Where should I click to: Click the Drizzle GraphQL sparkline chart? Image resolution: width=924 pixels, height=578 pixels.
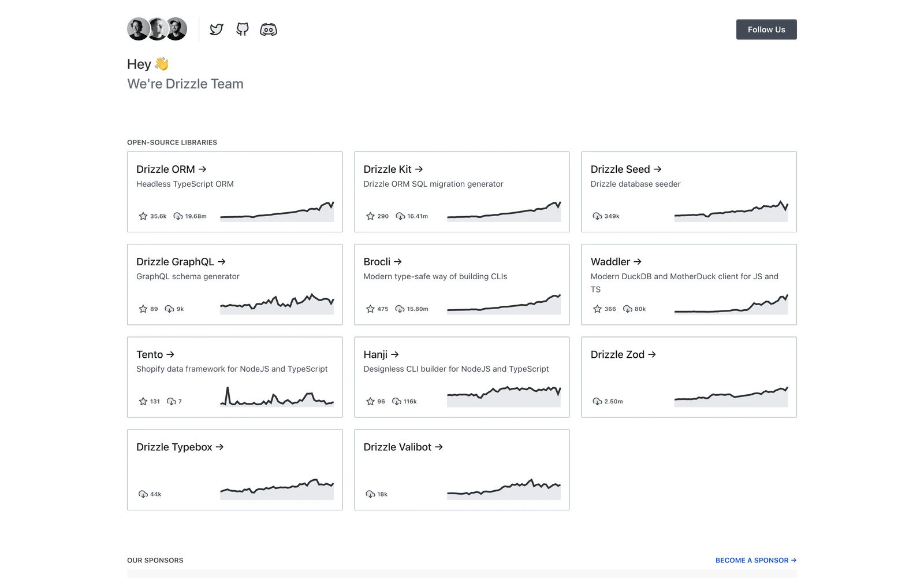tap(277, 303)
